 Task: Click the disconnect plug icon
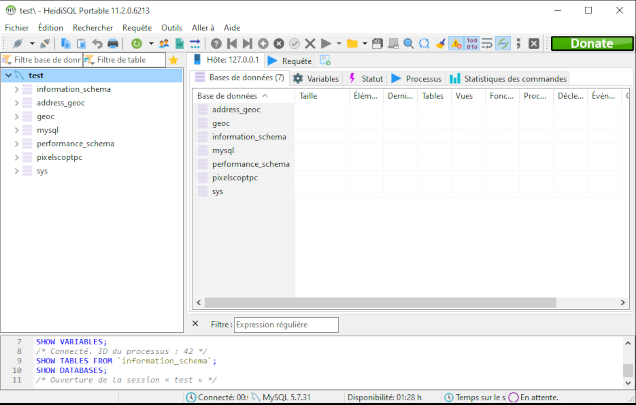[45, 43]
